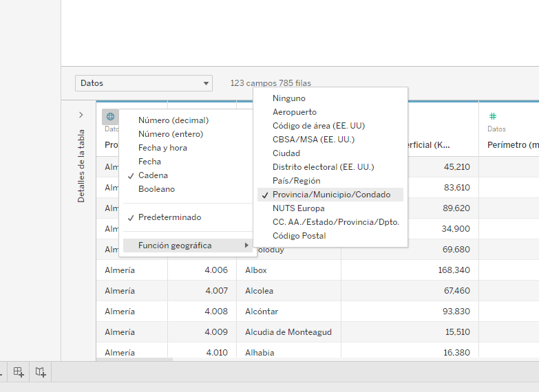Select checked Provincia/Municipio/Condado role
539x392 pixels.
pos(331,195)
